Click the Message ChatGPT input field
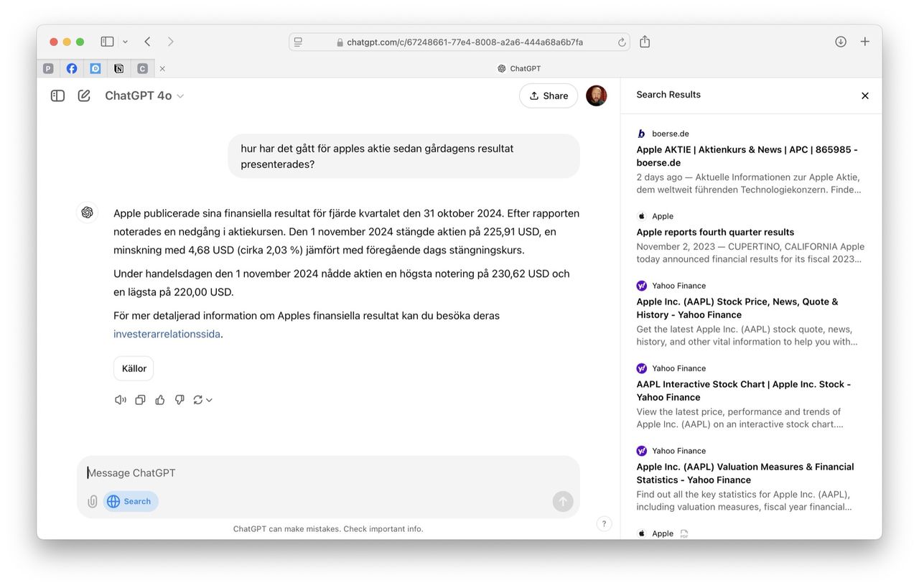Image resolution: width=919 pixels, height=588 pixels. (316, 472)
